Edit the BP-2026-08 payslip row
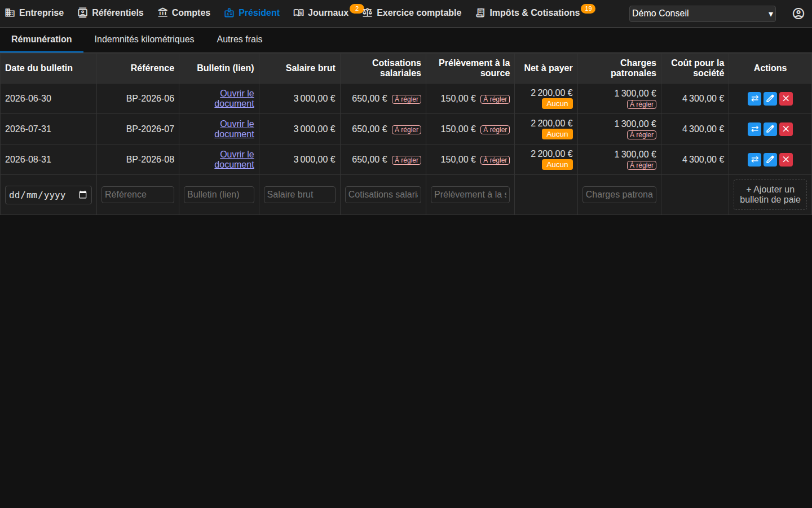The image size is (812, 508). point(770,160)
